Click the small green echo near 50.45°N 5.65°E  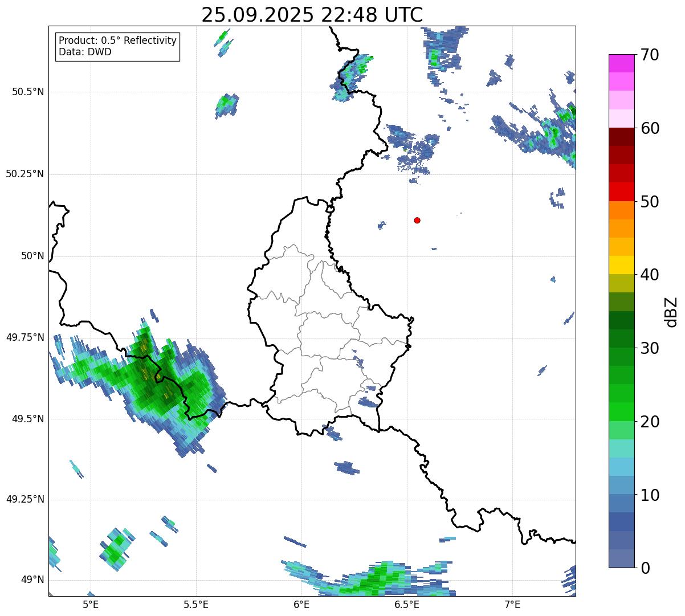[227, 105]
